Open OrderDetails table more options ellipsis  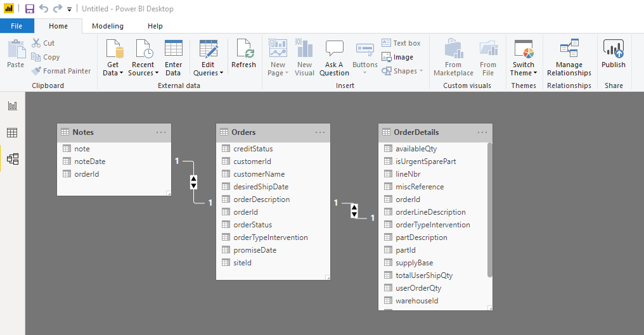(482, 132)
